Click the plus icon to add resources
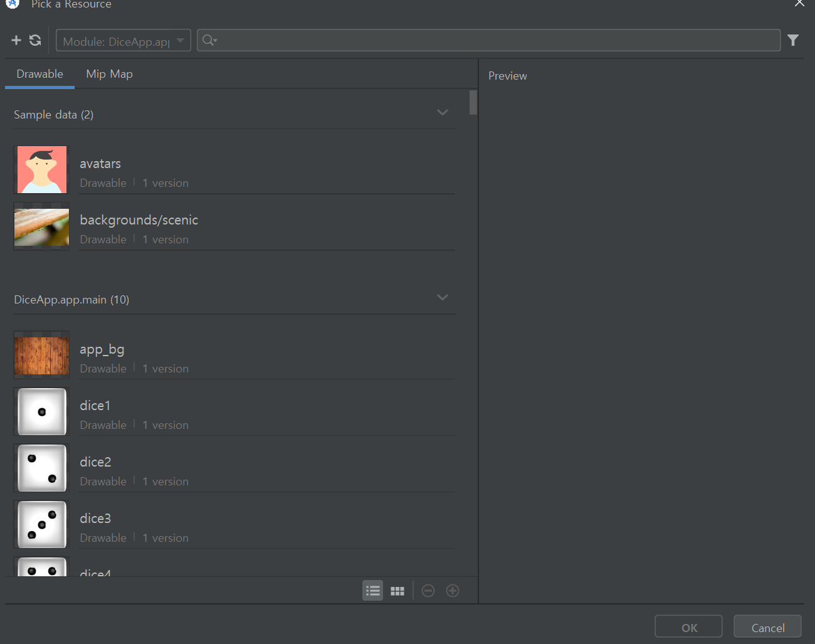Screen dimensions: 815x644 click(x=16, y=40)
